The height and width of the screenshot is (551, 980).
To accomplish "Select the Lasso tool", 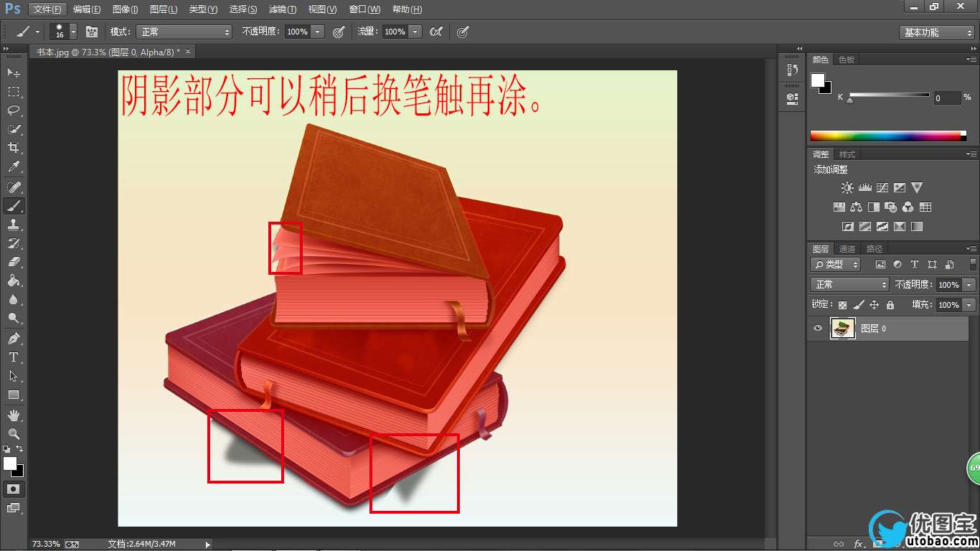I will 14,110.
